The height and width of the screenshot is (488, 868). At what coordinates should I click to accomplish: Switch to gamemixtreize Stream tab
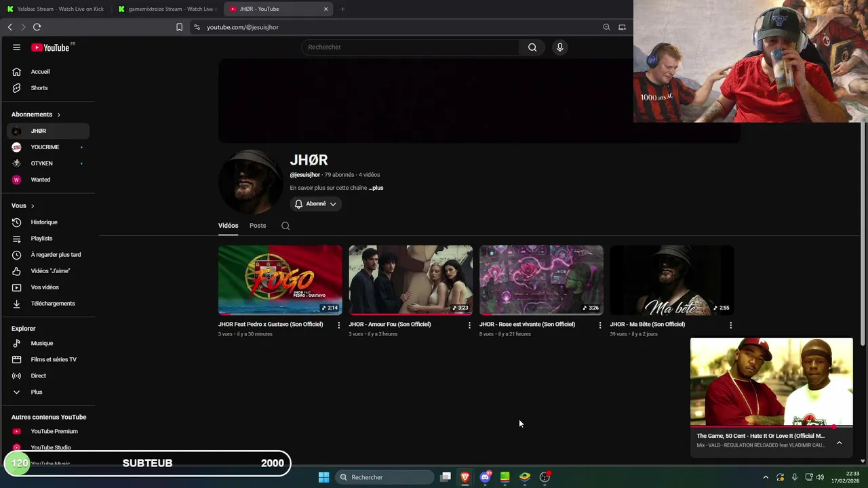(167, 9)
